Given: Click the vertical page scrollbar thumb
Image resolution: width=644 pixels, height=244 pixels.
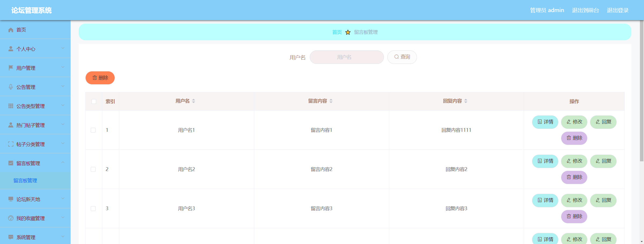Looking at the screenshot, I should click(x=642, y=91).
